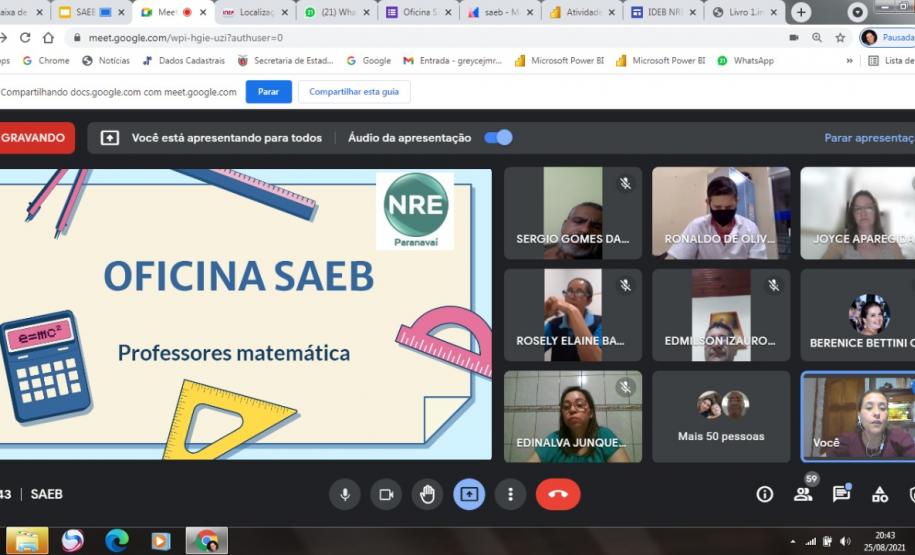Toggle the Áudio da apresentação switch
Viewport: 915px width, 555px height.
498,138
